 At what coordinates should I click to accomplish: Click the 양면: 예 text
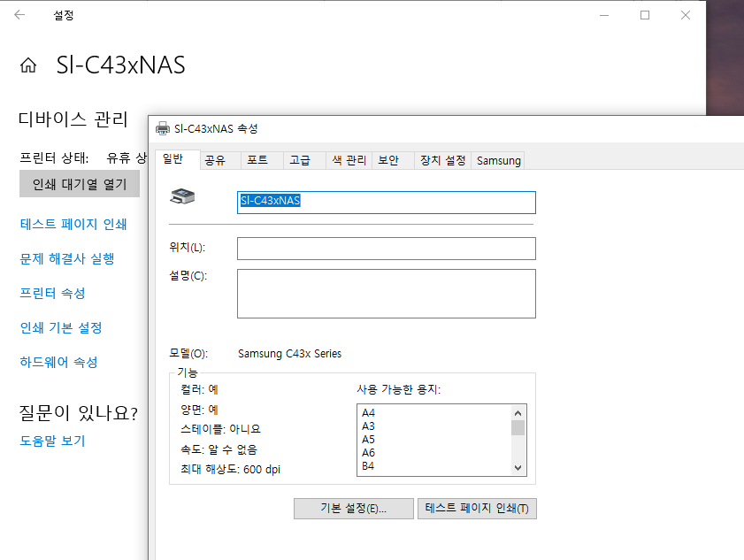coord(199,410)
